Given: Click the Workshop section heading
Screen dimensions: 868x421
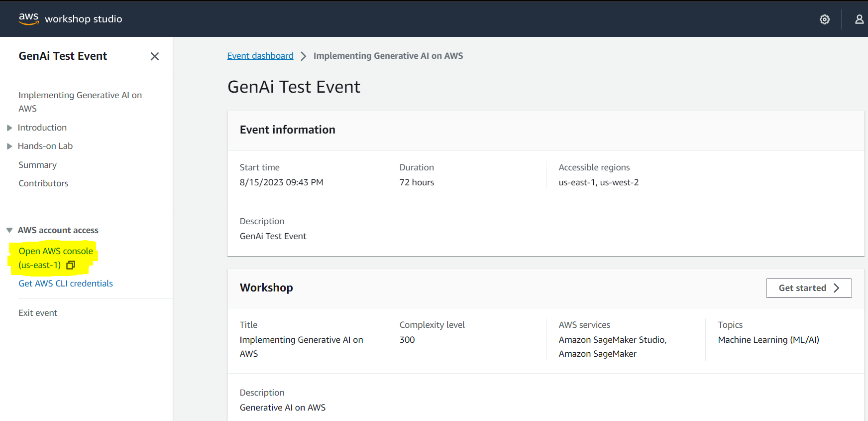Looking at the screenshot, I should [x=266, y=287].
